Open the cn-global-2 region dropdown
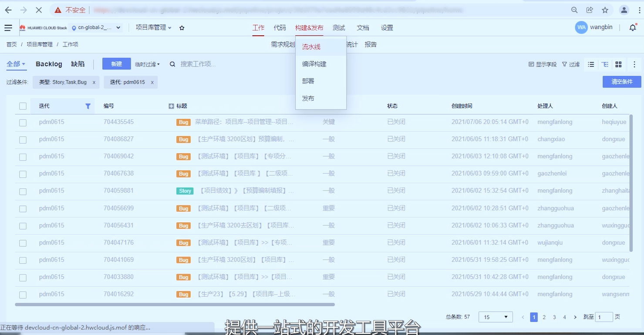The width and height of the screenshot is (644, 335). click(x=96, y=28)
